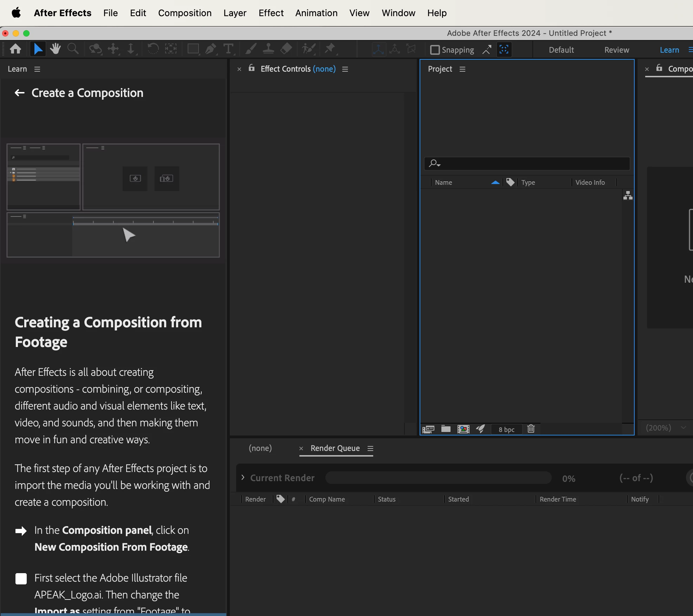Go back from Create a Composition
Screen dimensions: 693x616
[19, 93]
